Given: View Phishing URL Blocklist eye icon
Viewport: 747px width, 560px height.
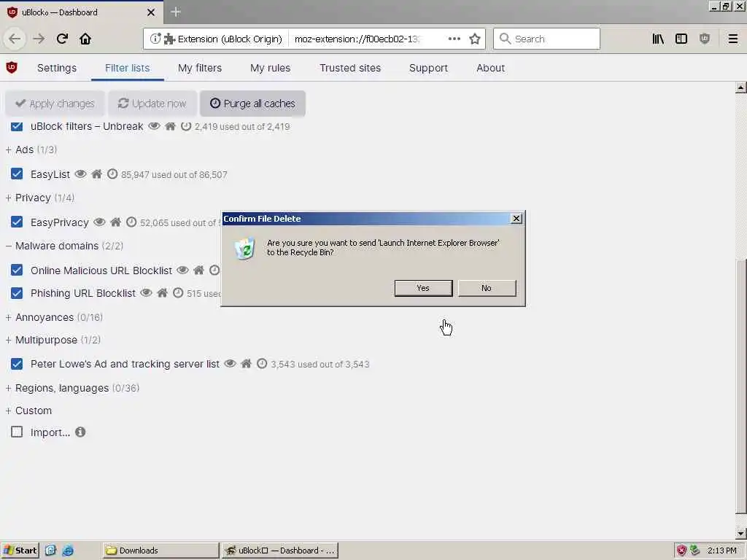Looking at the screenshot, I should (146, 292).
